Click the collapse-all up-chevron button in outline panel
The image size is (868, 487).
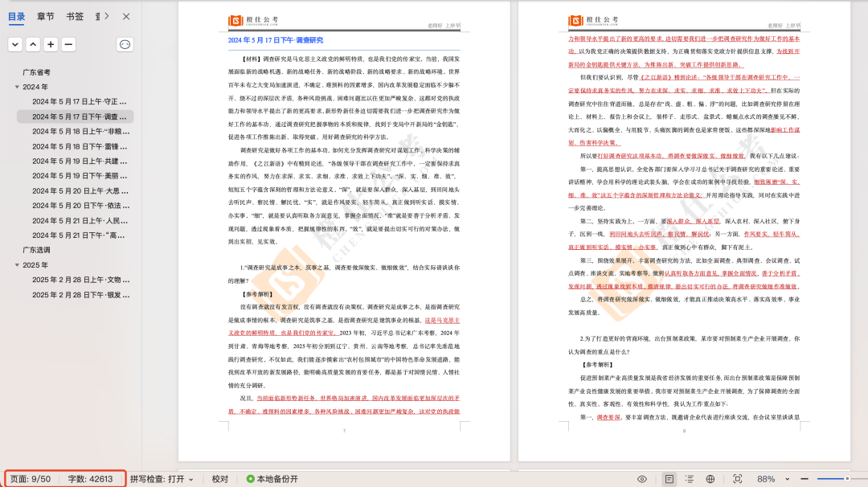point(33,44)
